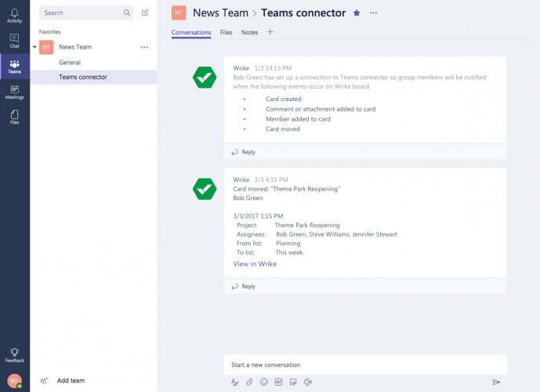Select the Teams connector channel
The width and height of the screenshot is (540, 392).
pos(93,77)
